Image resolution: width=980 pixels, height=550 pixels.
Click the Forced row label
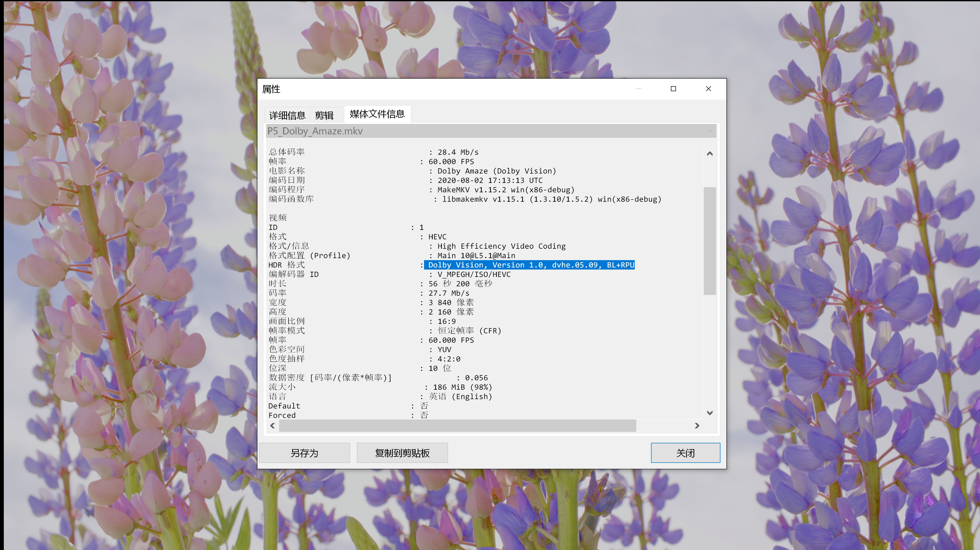[x=282, y=415]
